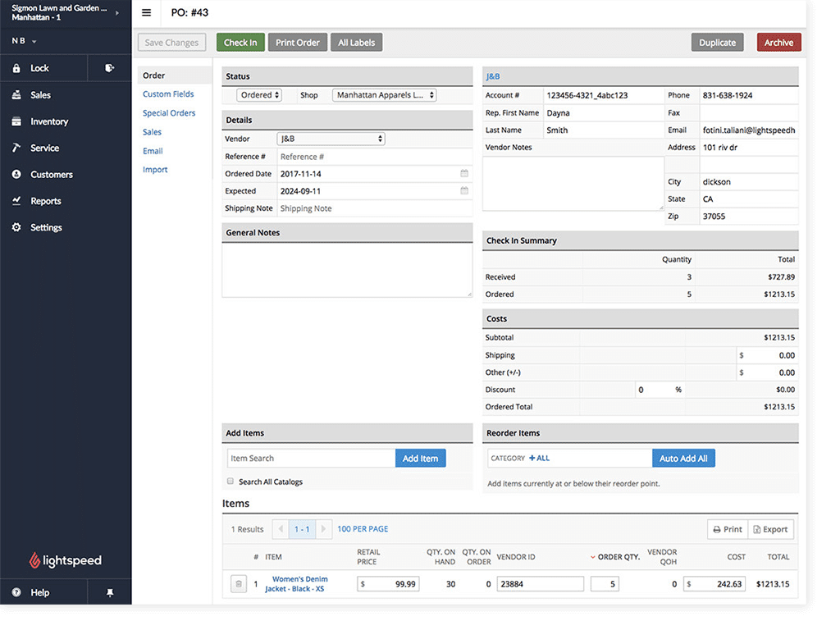
Task: Open the Special Orders tab
Action: tap(169, 113)
